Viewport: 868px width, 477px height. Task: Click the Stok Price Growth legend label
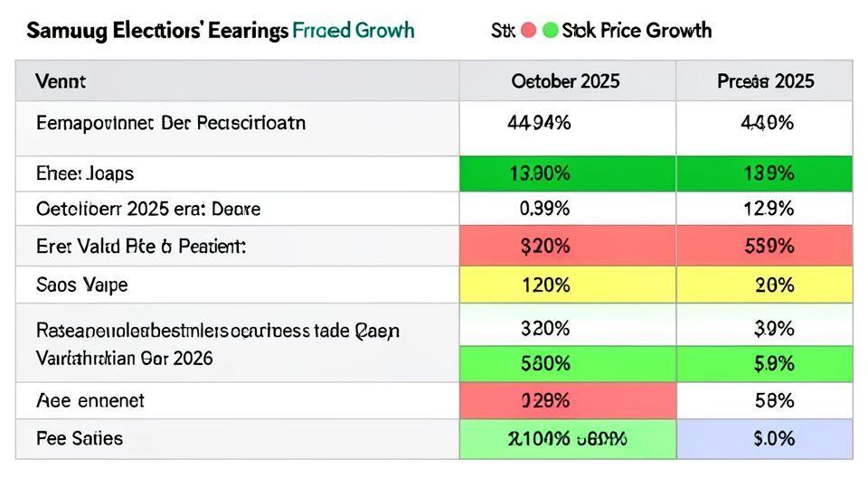[x=637, y=31]
